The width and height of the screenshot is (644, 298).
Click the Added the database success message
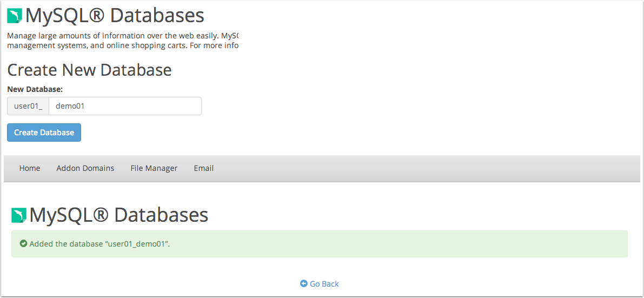(100, 244)
